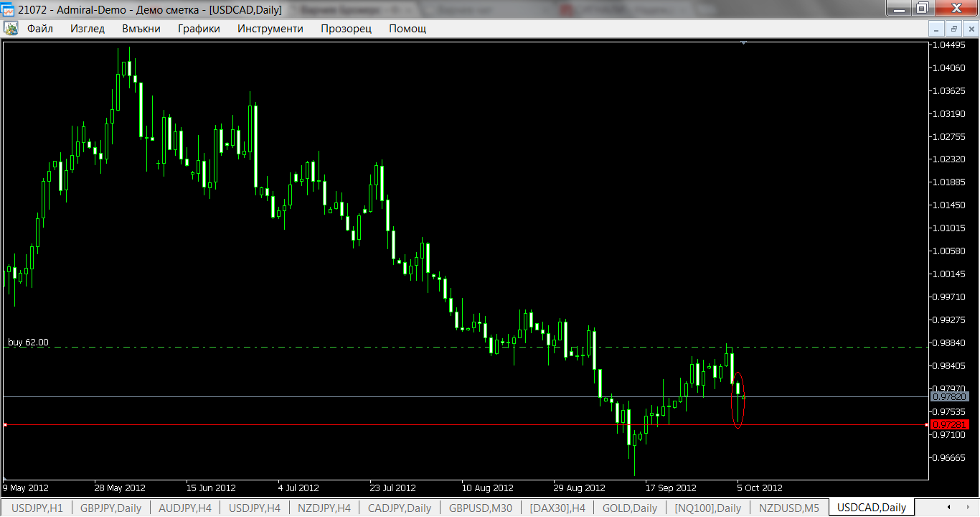Switch to the [NQ100],Daily chart tab

coord(707,508)
